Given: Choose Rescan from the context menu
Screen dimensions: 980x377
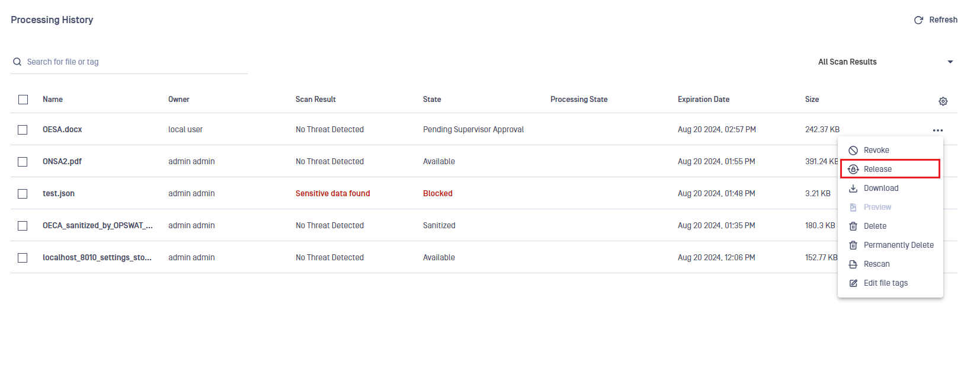Looking at the screenshot, I should coord(876,264).
